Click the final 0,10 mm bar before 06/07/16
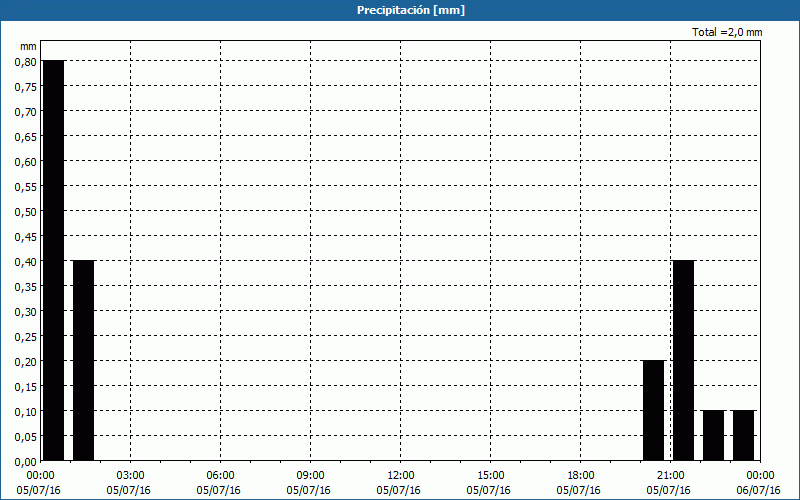800x500 pixels. (x=743, y=435)
